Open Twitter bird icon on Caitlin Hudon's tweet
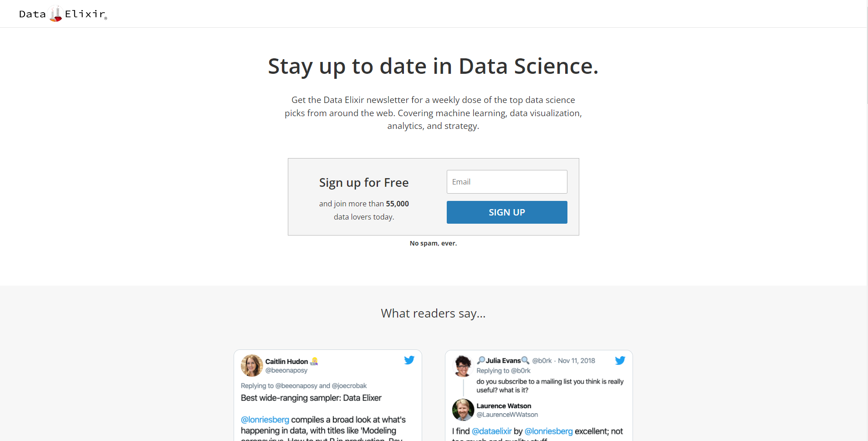Image resolution: width=868 pixels, height=441 pixels. (409, 360)
